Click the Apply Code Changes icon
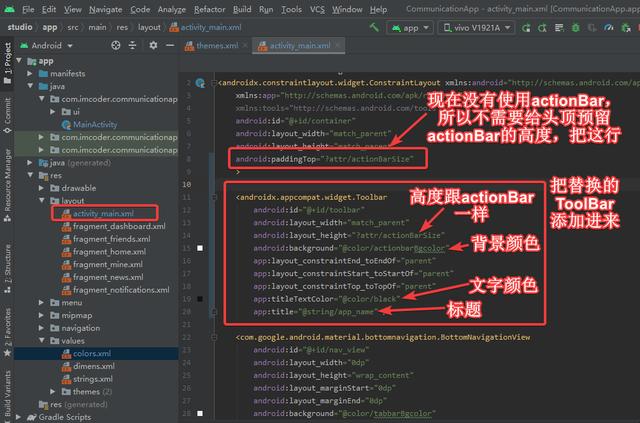The height and width of the screenshot is (423, 640). tap(542, 28)
